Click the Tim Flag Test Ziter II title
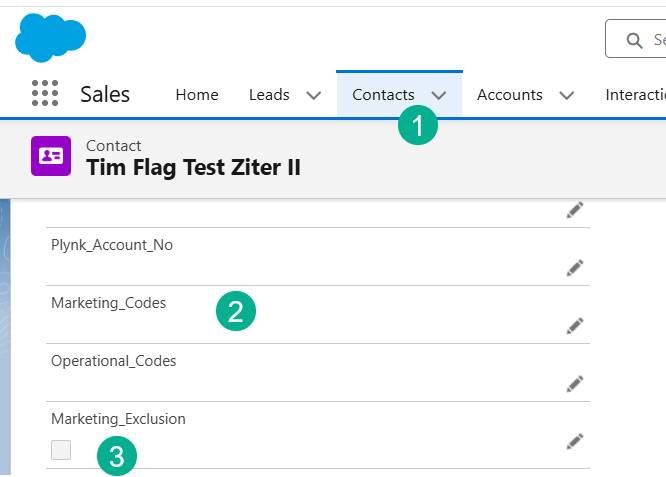 (193, 167)
